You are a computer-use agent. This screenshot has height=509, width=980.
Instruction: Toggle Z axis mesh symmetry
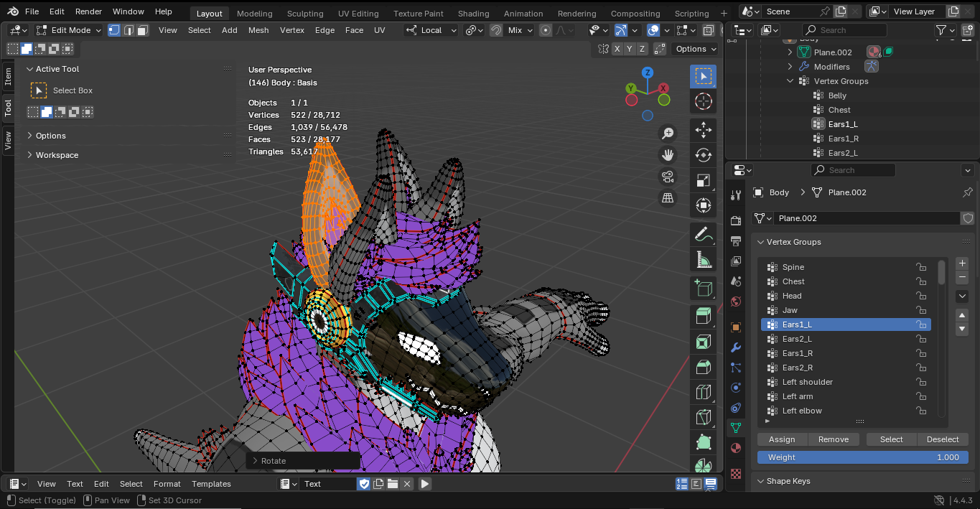pyautogui.click(x=642, y=49)
